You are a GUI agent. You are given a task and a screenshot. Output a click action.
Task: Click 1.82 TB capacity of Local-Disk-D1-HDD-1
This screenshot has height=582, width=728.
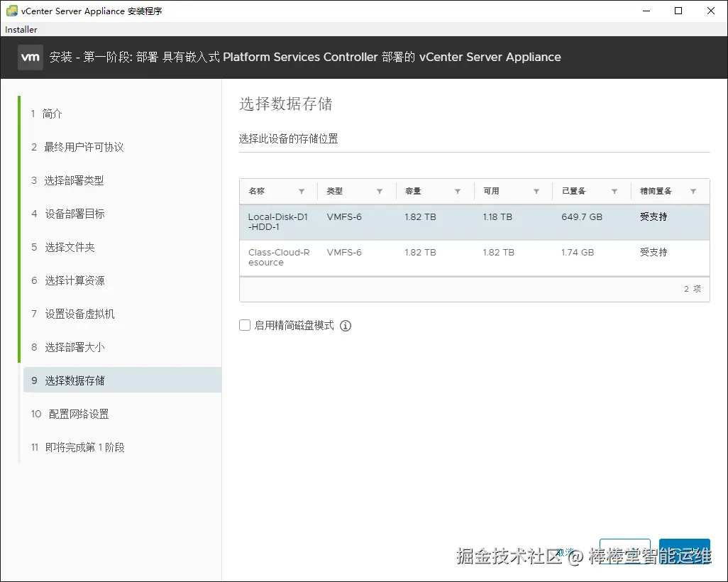[420, 217]
